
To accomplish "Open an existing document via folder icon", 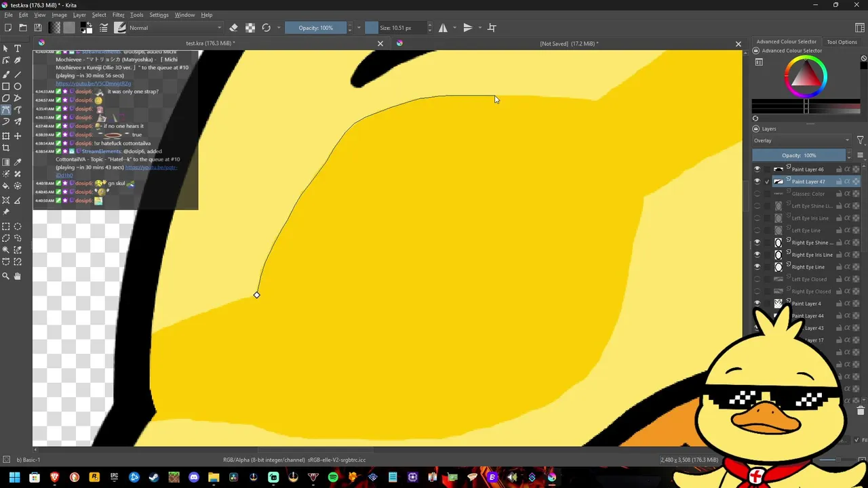I will click(x=23, y=28).
